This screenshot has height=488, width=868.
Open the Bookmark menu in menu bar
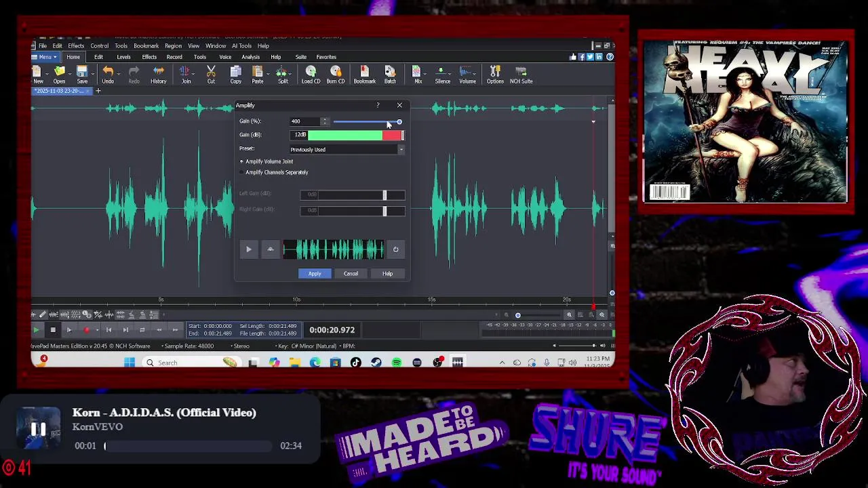pyautogui.click(x=146, y=46)
